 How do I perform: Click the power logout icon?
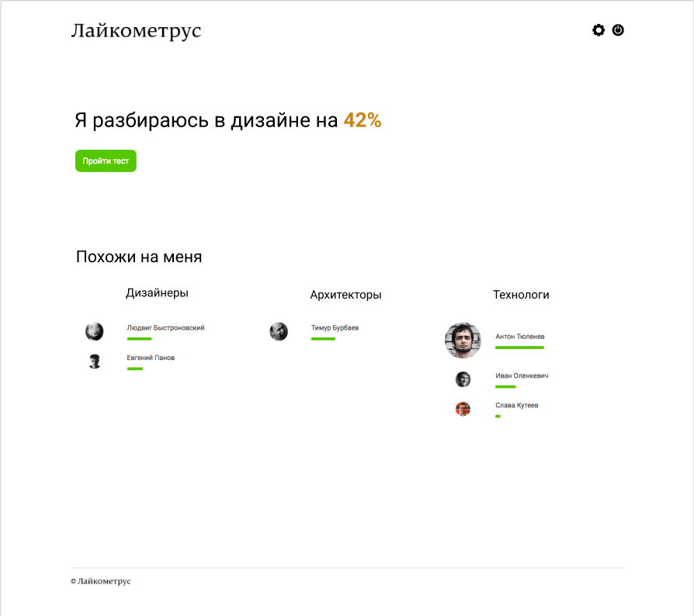coord(618,30)
